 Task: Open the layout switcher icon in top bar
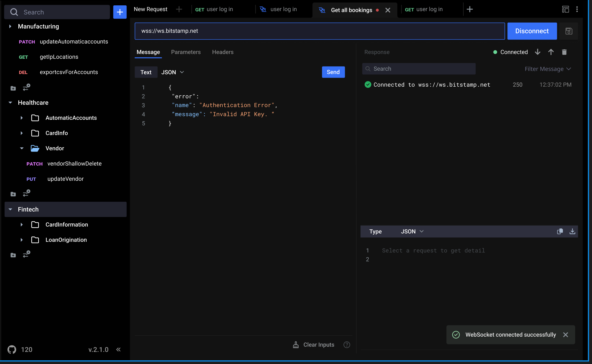pos(565,9)
